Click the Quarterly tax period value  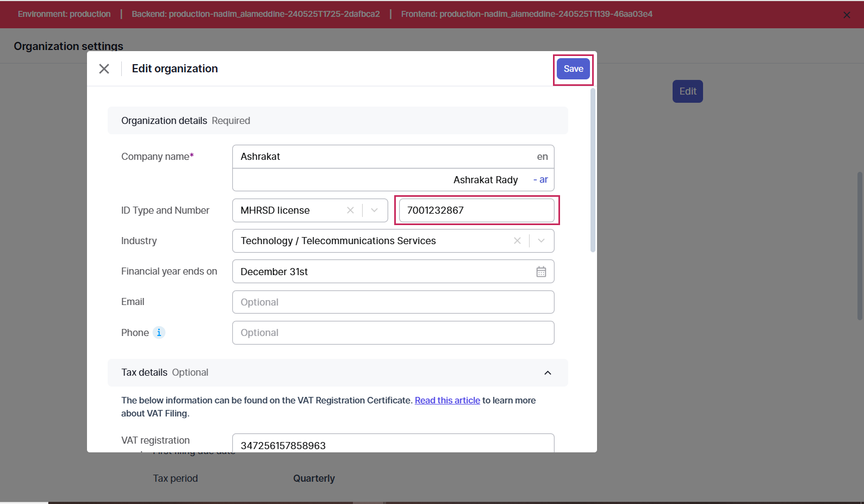click(314, 478)
